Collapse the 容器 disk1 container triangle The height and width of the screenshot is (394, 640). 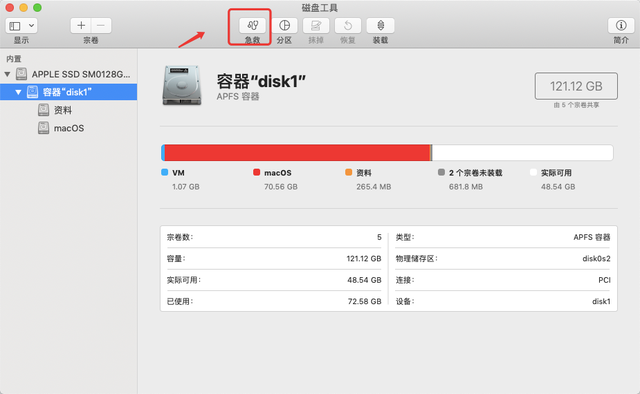pos(18,92)
